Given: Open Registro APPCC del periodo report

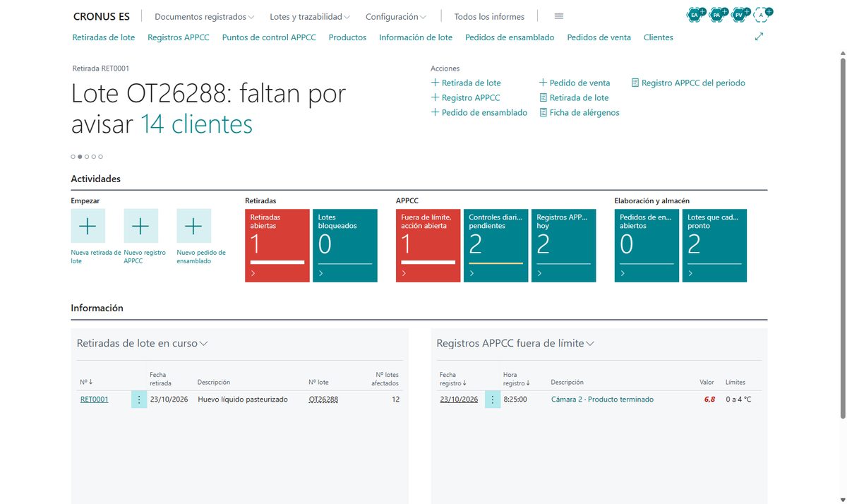Looking at the screenshot, I should [x=688, y=83].
